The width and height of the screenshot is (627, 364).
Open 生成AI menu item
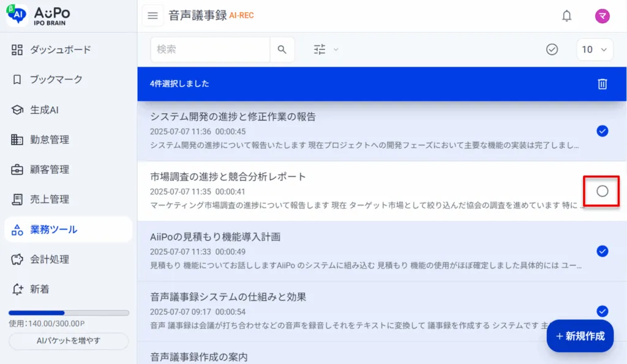[x=69, y=110]
